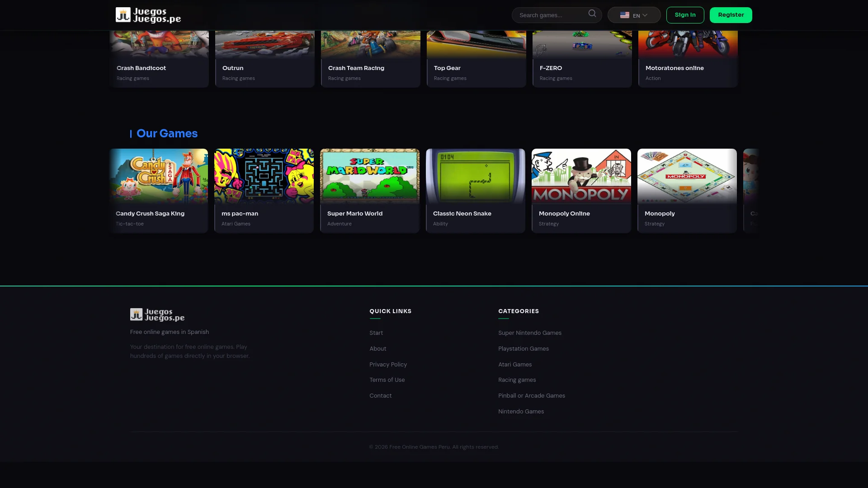Click the F-ZERO title text
The width and height of the screenshot is (868, 488).
coord(551,68)
